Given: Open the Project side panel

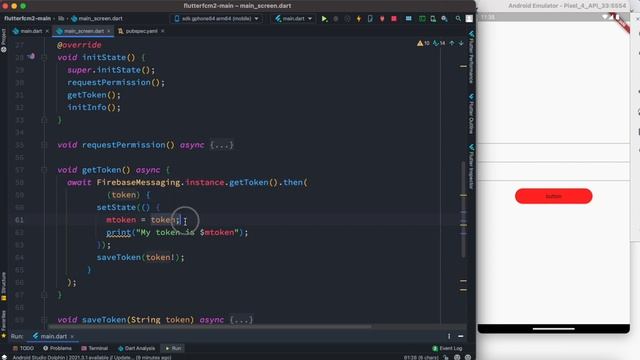Looking at the screenshot, I should pyautogui.click(x=4, y=40).
